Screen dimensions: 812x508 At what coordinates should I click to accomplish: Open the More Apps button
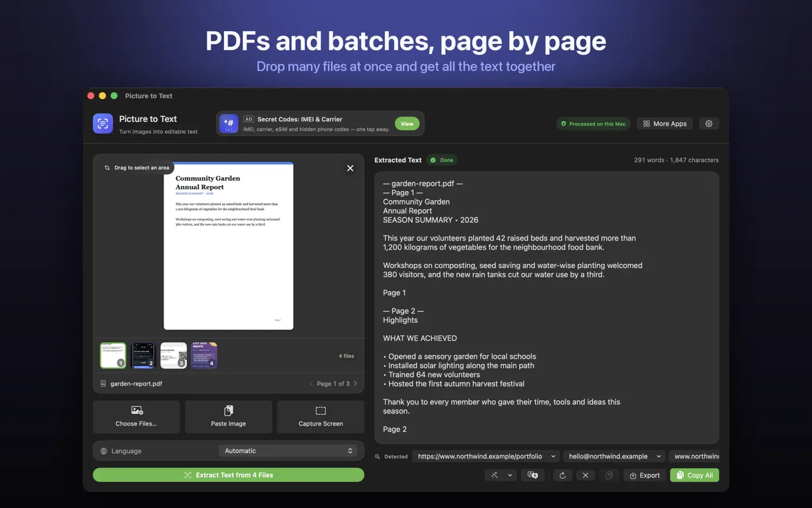[665, 124]
